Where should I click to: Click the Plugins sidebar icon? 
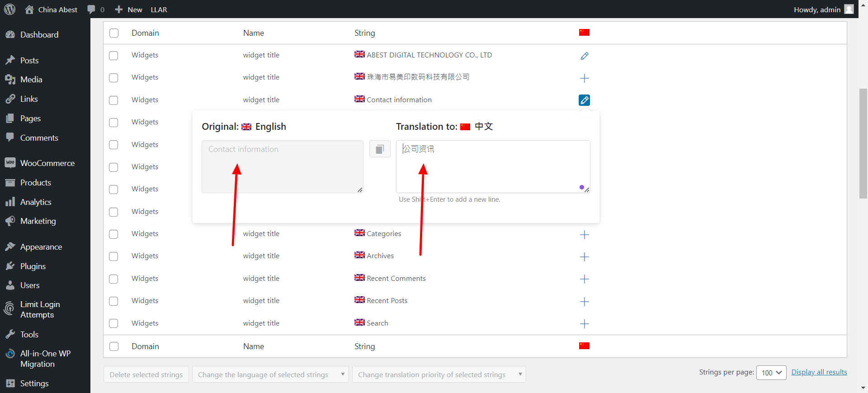click(x=10, y=266)
